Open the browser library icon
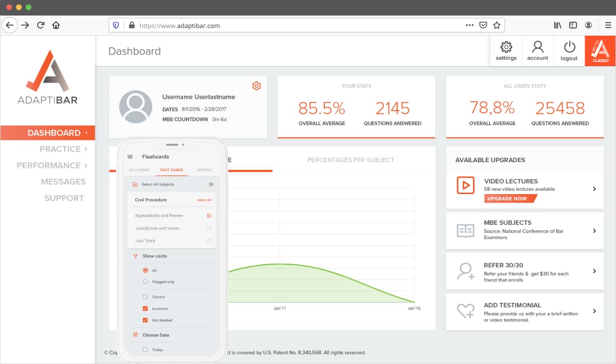This screenshot has height=364, width=616. pos(558,25)
